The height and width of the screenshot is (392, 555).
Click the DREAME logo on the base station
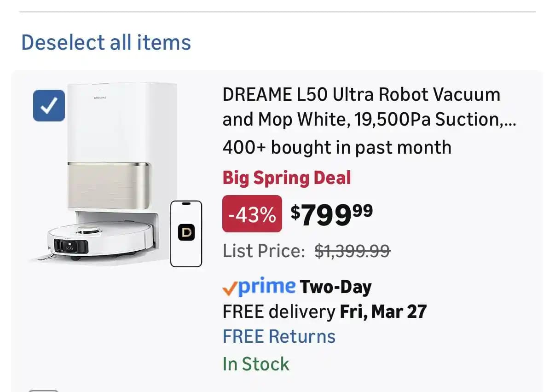pyautogui.click(x=101, y=98)
